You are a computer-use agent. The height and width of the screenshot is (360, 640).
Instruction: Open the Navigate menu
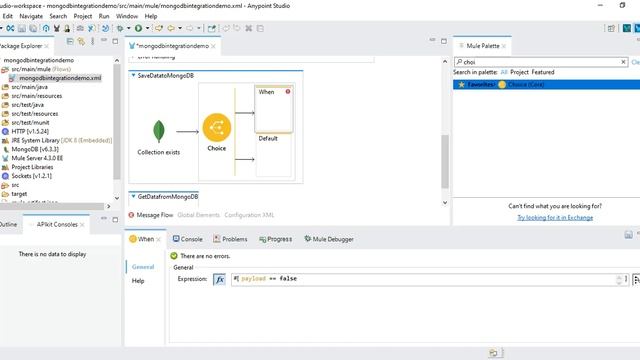[31, 16]
